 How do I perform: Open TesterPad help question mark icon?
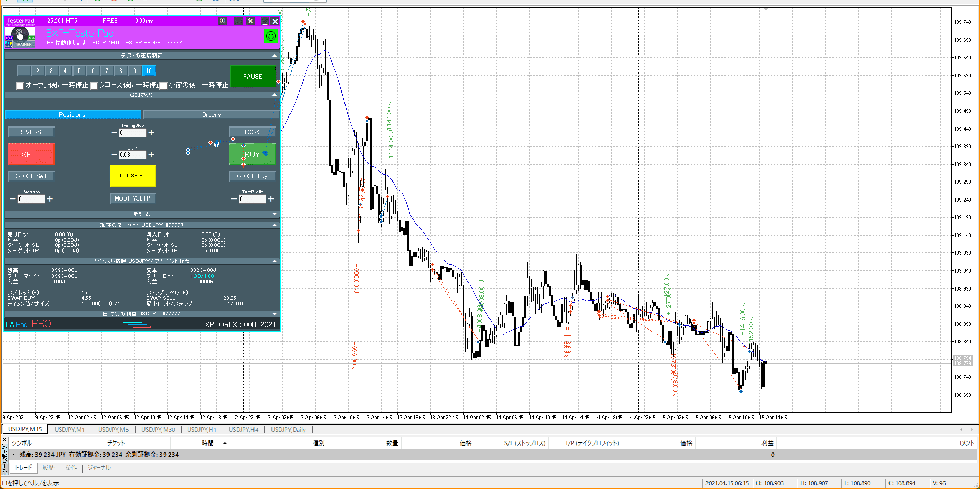pyautogui.click(x=239, y=21)
